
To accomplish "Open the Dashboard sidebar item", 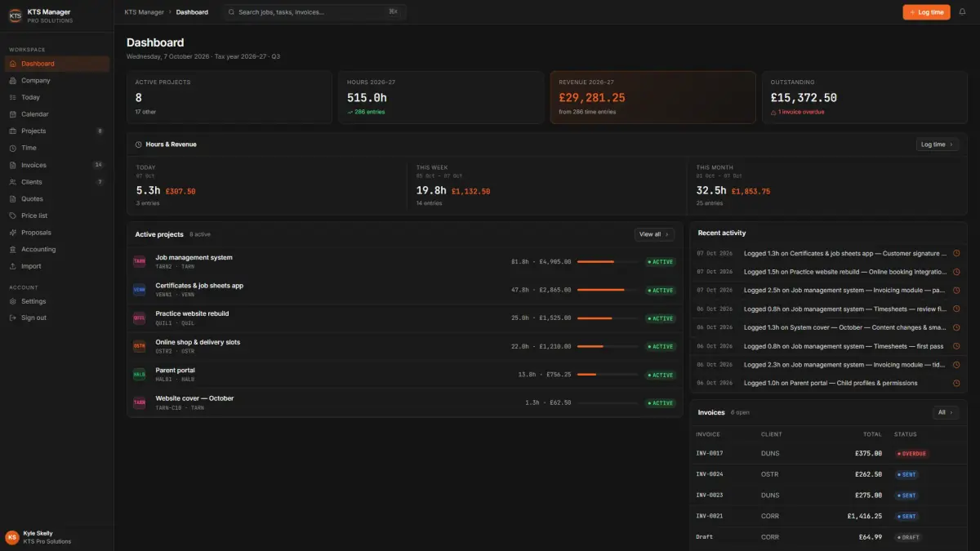I will coord(57,64).
